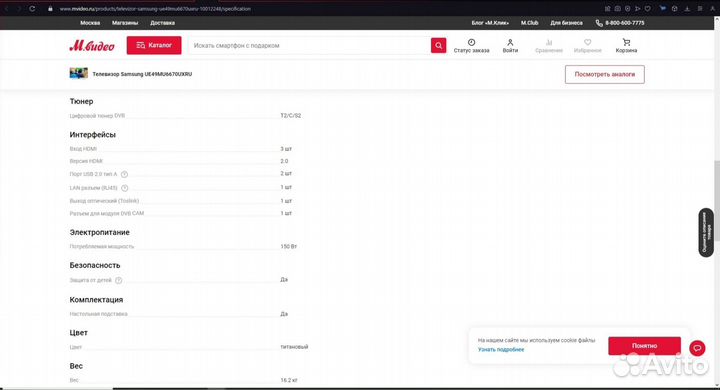Click the титановый color value

click(294, 347)
